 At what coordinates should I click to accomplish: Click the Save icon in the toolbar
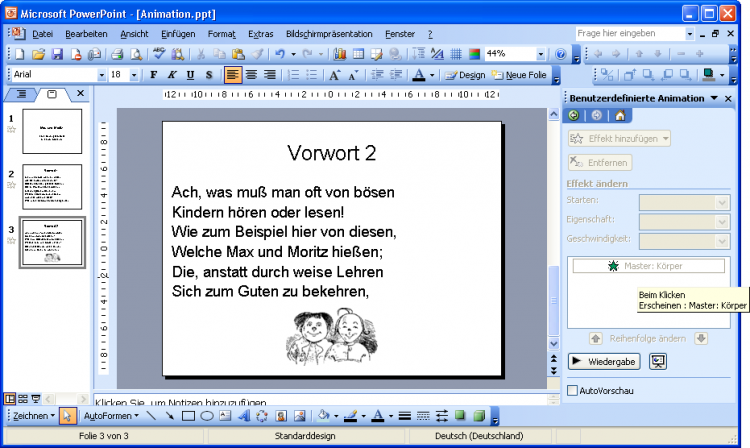click(57, 54)
